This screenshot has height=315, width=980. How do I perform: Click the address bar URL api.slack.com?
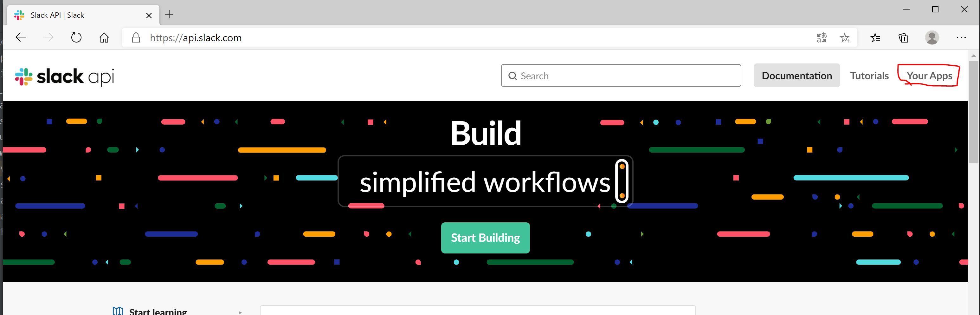(x=196, y=38)
